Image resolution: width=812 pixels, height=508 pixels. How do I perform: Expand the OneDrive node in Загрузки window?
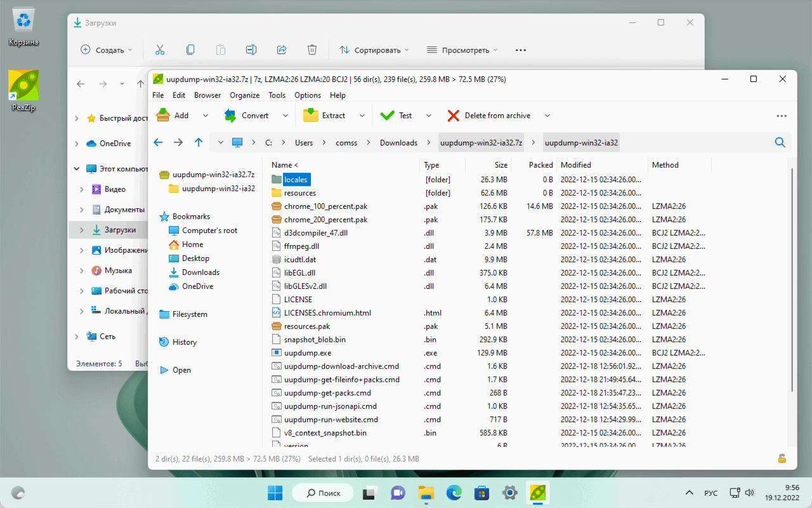click(77, 144)
